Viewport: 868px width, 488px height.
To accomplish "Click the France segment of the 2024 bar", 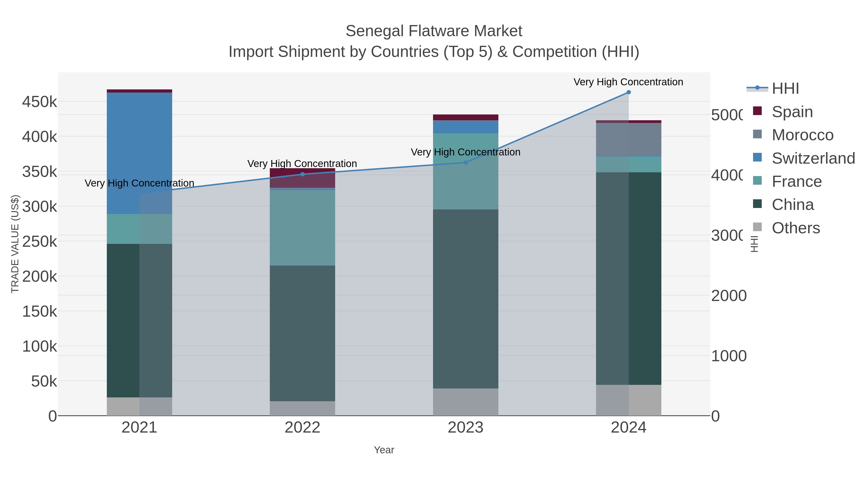I will [x=628, y=165].
